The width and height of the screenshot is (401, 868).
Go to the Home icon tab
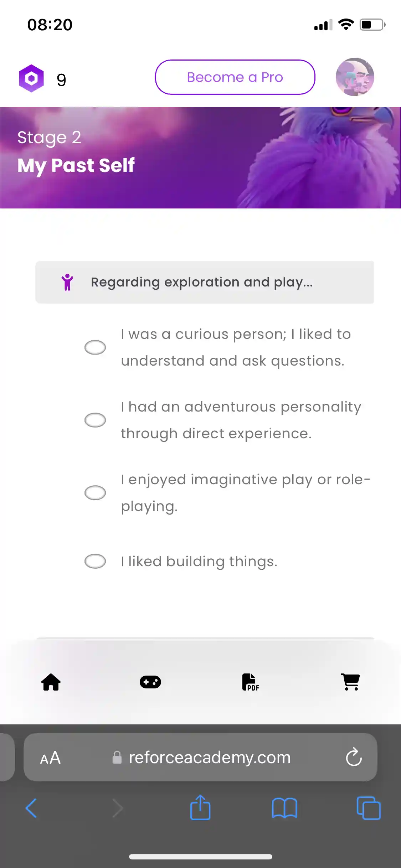pos(51,682)
